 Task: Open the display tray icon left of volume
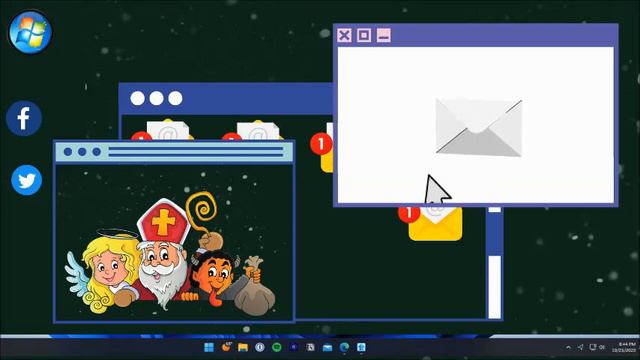(x=593, y=347)
